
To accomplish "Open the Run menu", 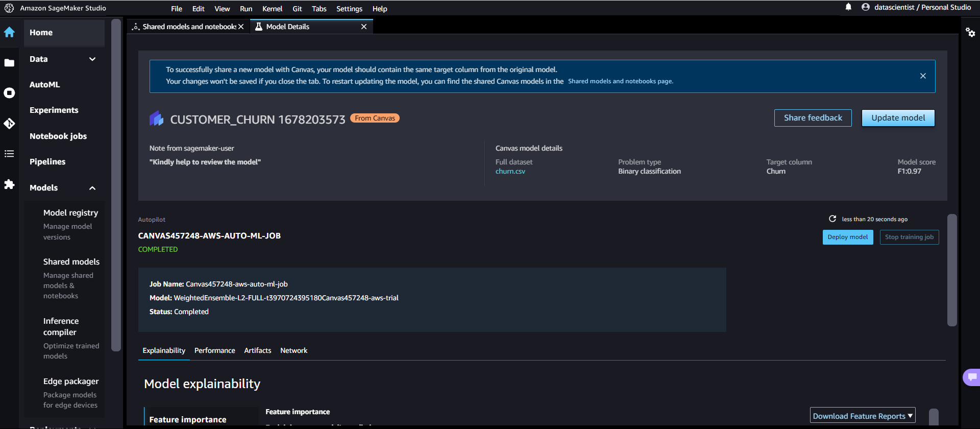I will point(246,9).
